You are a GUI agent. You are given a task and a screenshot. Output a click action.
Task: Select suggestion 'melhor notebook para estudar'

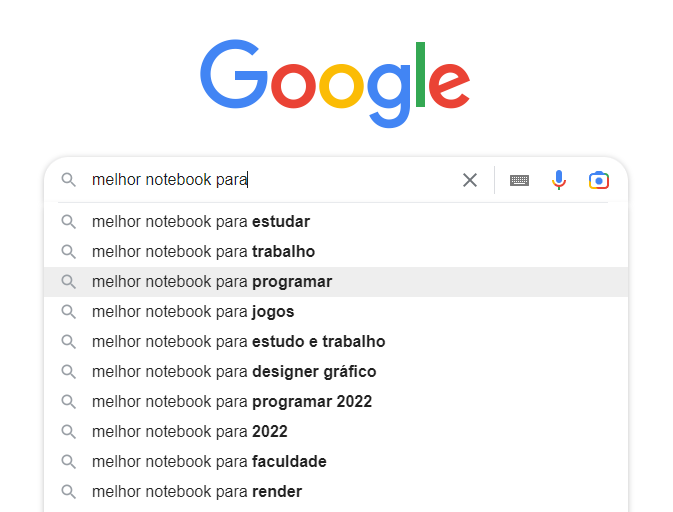pyautogui.click(x=336, y=222)
